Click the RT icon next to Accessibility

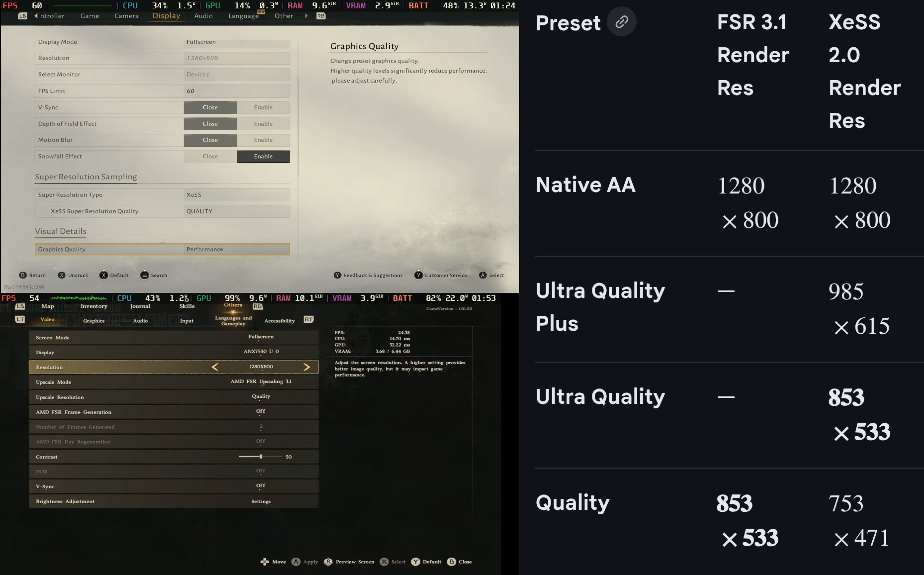pos(308,320)
